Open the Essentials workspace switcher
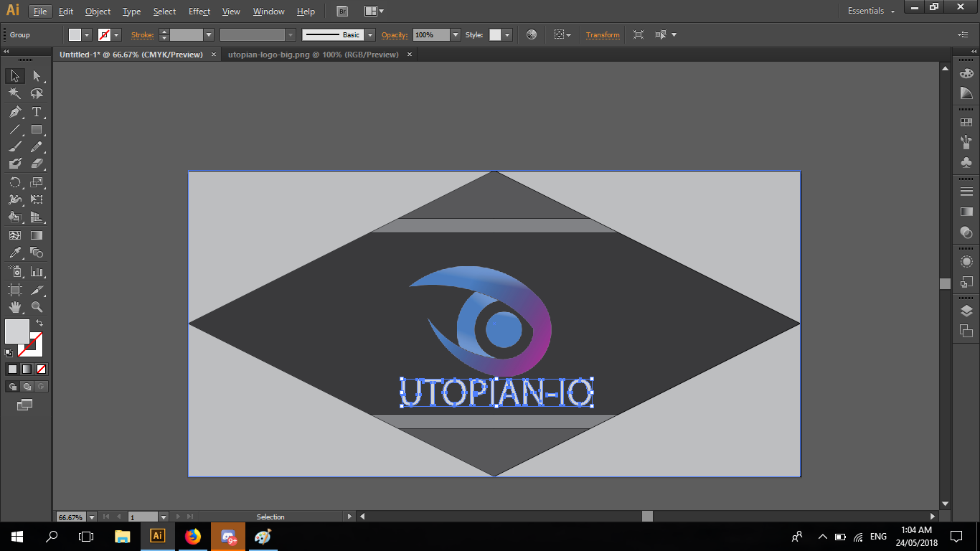The image size is (980, 551). coord(871,11)
